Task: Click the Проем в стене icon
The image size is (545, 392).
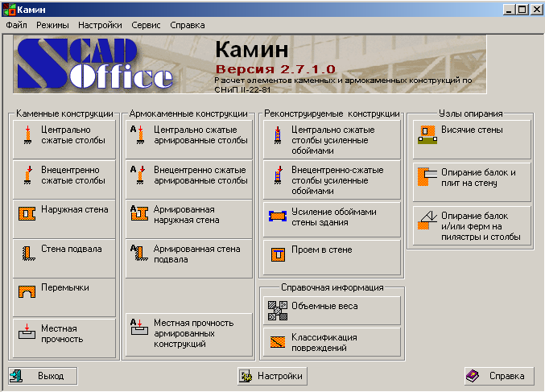Action: [x=278, y=254]
